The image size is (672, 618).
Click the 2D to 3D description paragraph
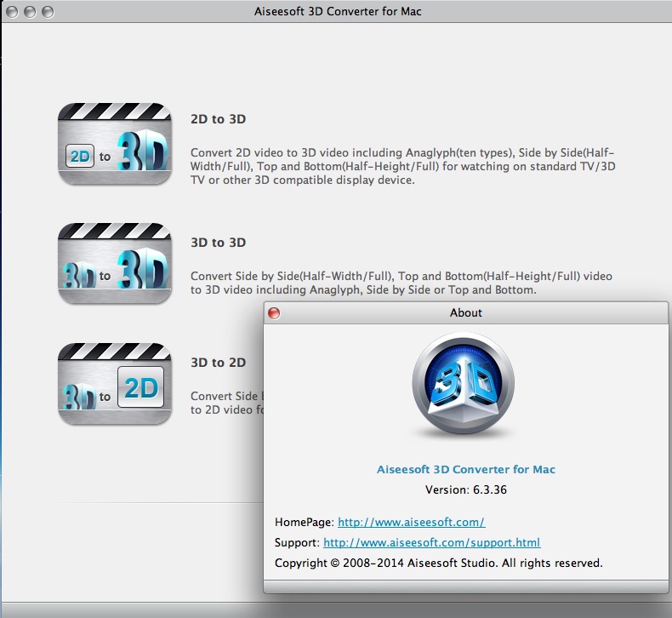tap(402, 166)
